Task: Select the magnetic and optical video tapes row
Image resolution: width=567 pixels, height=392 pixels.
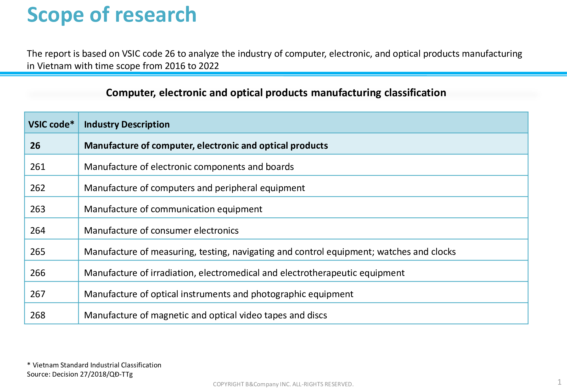Action: click(x=205, y=315)
